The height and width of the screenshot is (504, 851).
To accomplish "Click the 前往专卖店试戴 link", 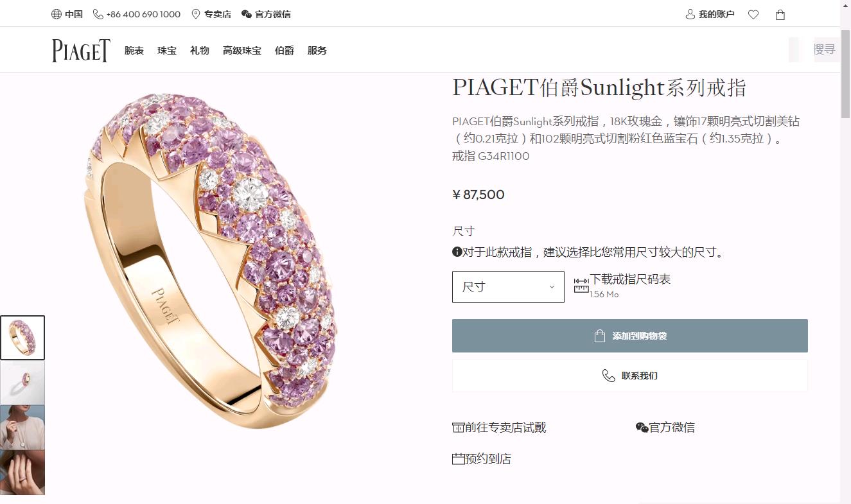I will click(499, 428).
